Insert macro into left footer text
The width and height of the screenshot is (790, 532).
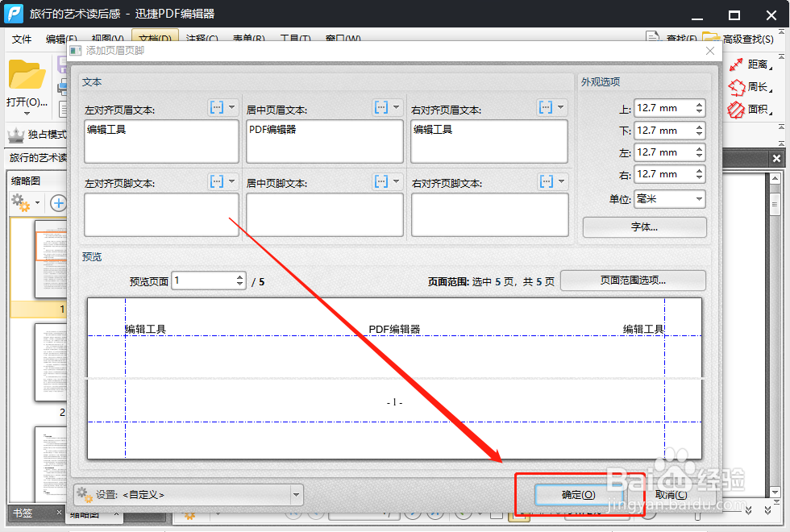coord(217,181)
